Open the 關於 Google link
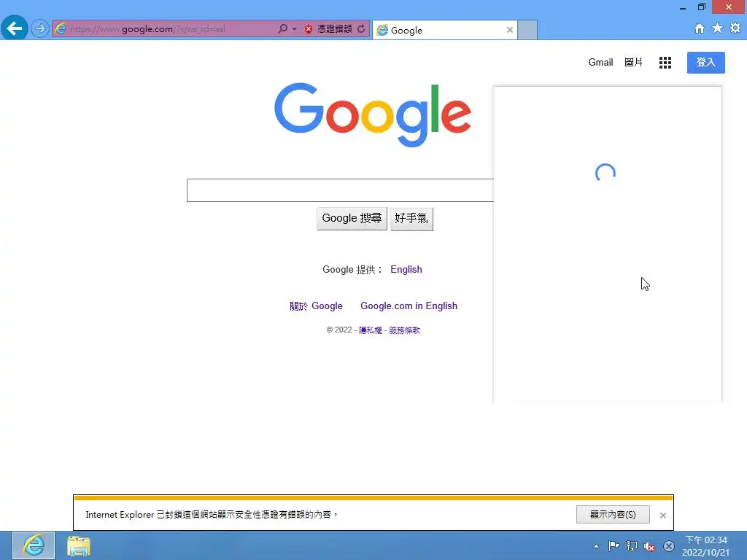The height and width of the screenshot is (560, 747). tap(316, 306)
